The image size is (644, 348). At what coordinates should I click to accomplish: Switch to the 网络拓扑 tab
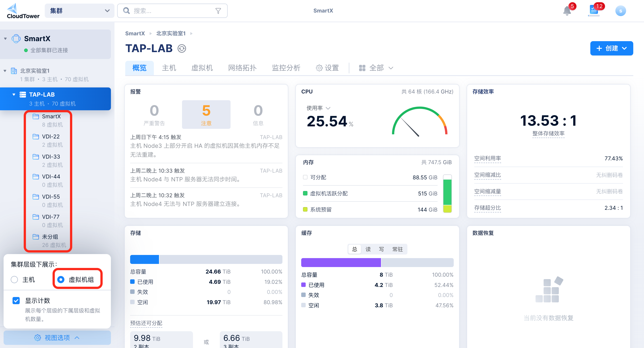pos(242,68)
